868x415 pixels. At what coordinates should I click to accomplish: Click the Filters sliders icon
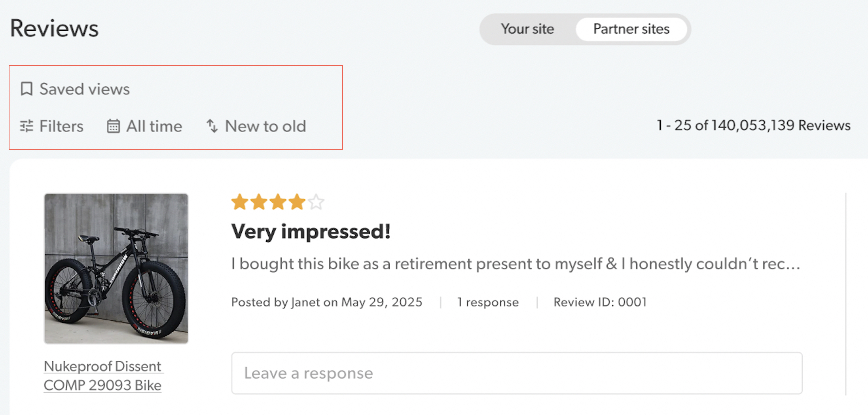pyautogui.click(x=27, y=126)
